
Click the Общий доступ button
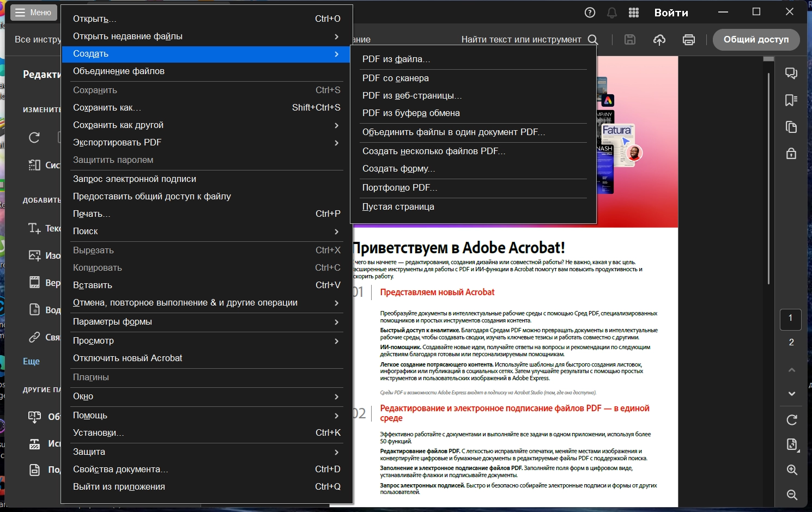756,39
